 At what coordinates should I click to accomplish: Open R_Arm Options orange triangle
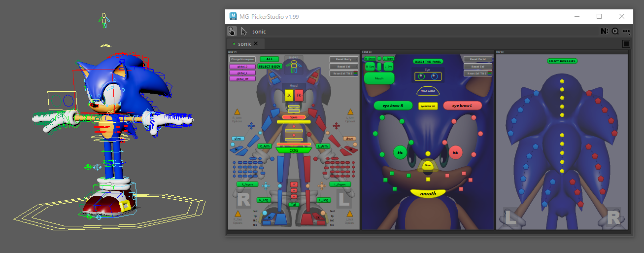237,112
